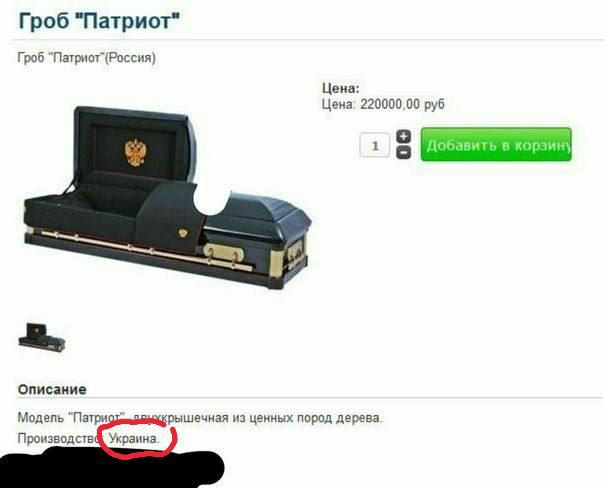Select the 220000,00 руб price value
604x488 pixels.
point(402,104)
